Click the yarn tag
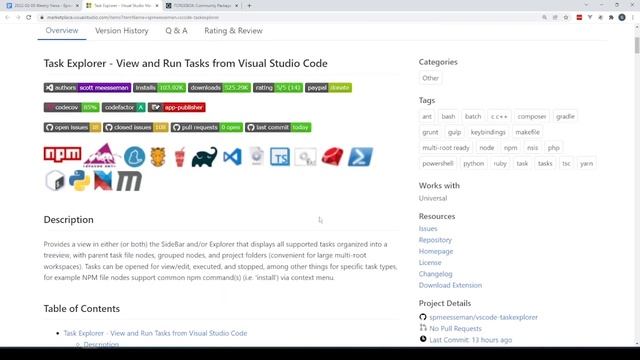 click(586, 163)
